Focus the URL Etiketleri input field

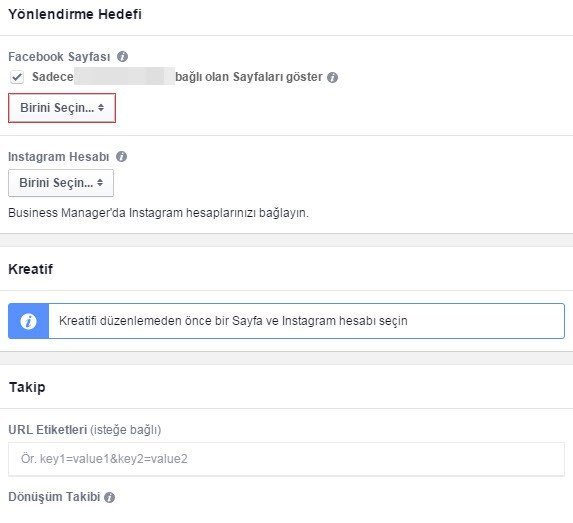tap(286, 459)
